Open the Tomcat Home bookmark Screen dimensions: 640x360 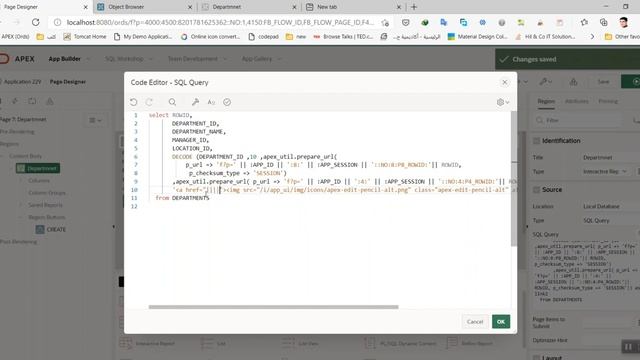tap(85, 37)
